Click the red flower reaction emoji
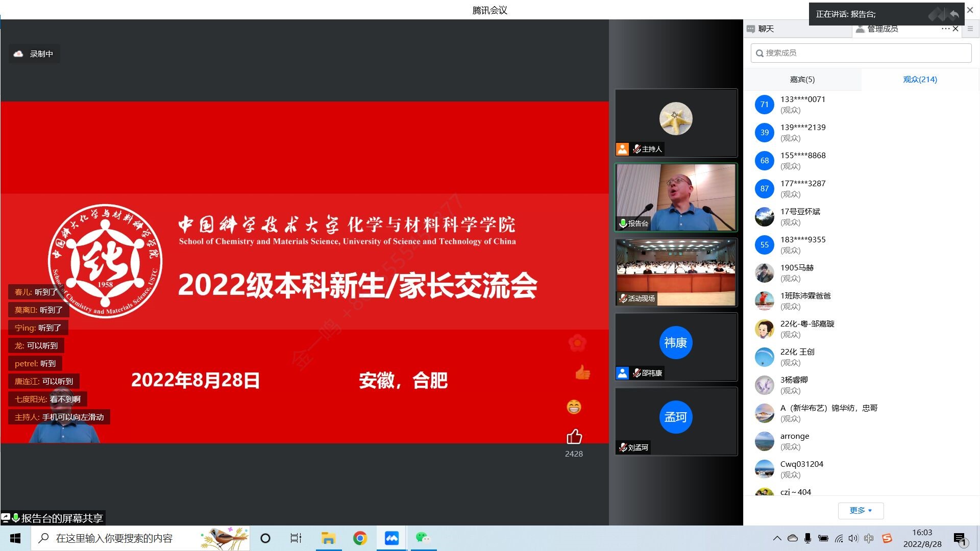The image size is (980, 551). coord(577,343)
